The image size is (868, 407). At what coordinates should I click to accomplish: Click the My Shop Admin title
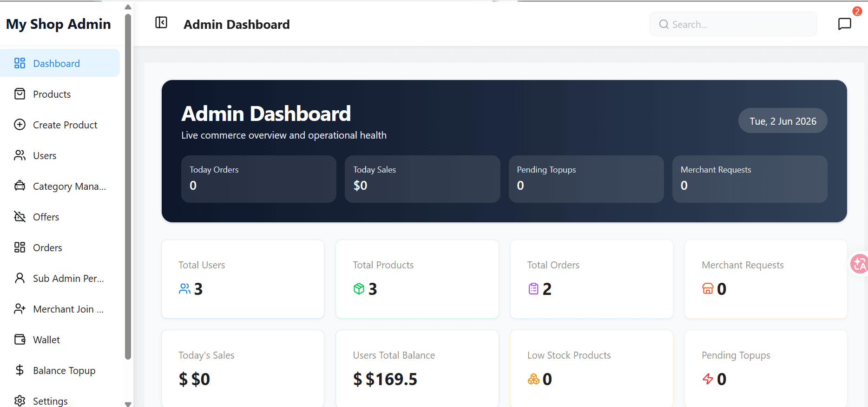click(x=59, y=24)
